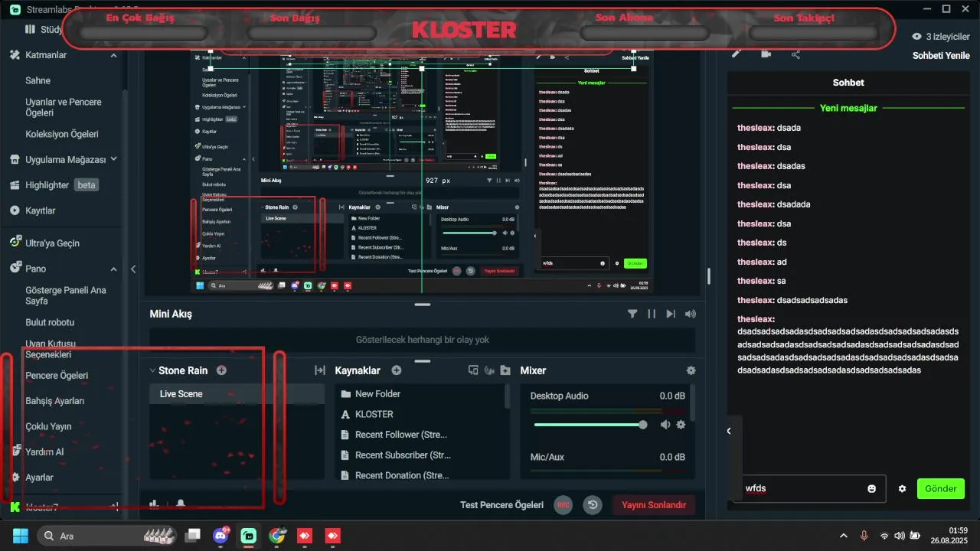The height and width of the screenshot is (551, 980).
Task: Open the Stüdyo editor icon
Action: pyautogui.click(x=31, y=29)
